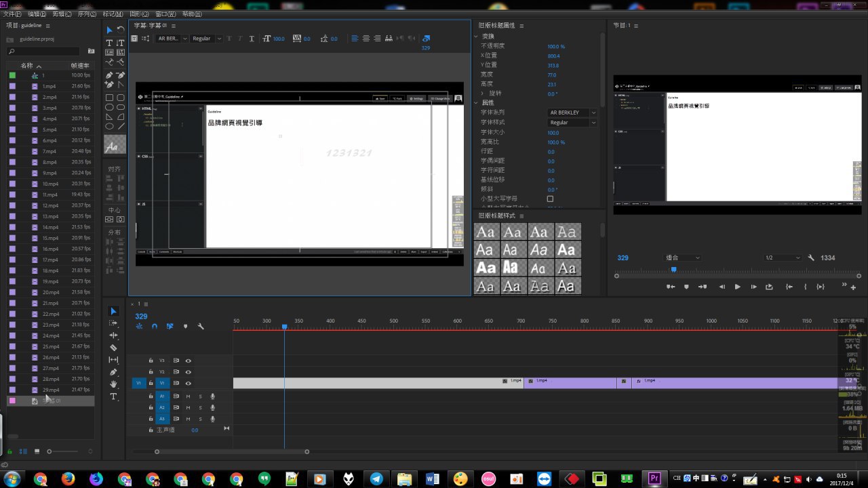Select the Rectangle shape tool in titler
The image size is (868, 488).
click(x=109, y=98)
